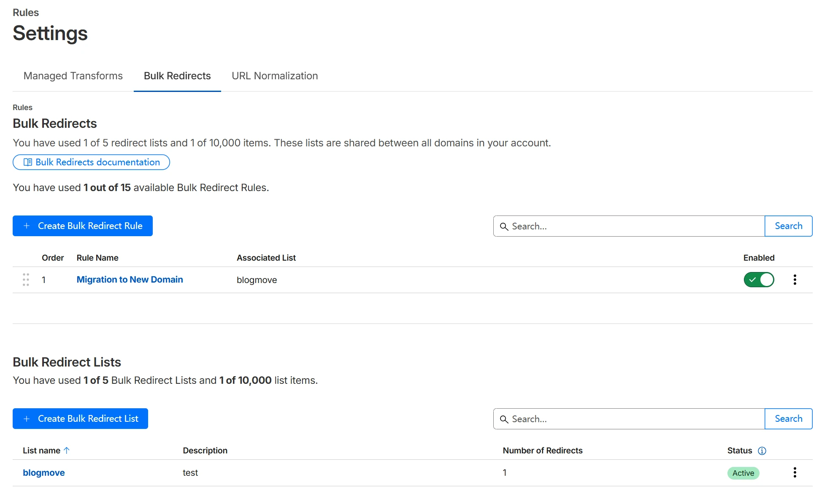Open three-dot menu for Migration to New Domain
The image size is (830, 504).
795,280
